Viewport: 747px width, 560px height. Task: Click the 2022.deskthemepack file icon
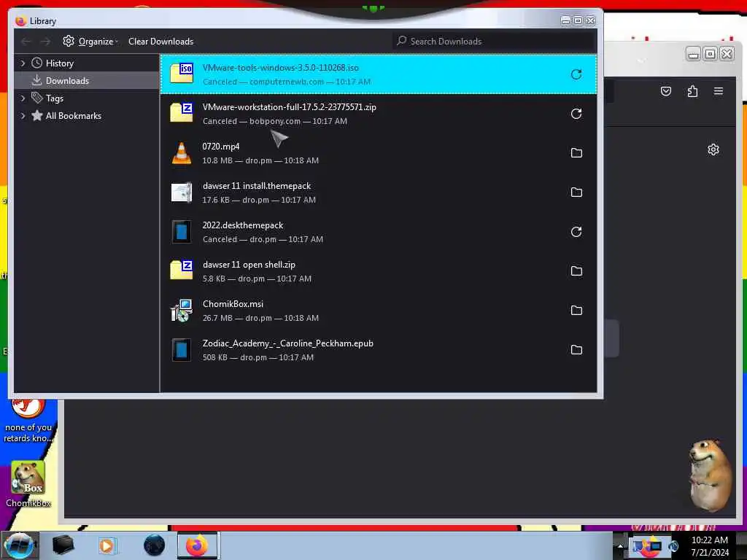click(182, 232)
